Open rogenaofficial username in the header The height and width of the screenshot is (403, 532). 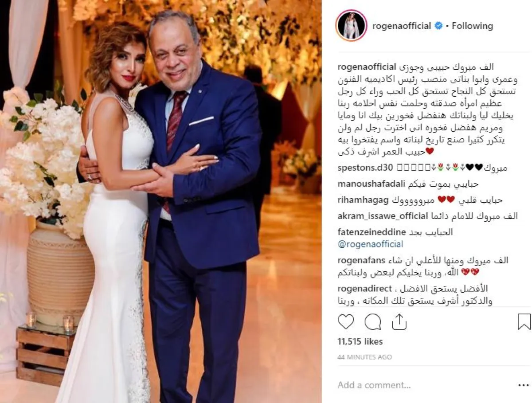(x=402, y=26)
